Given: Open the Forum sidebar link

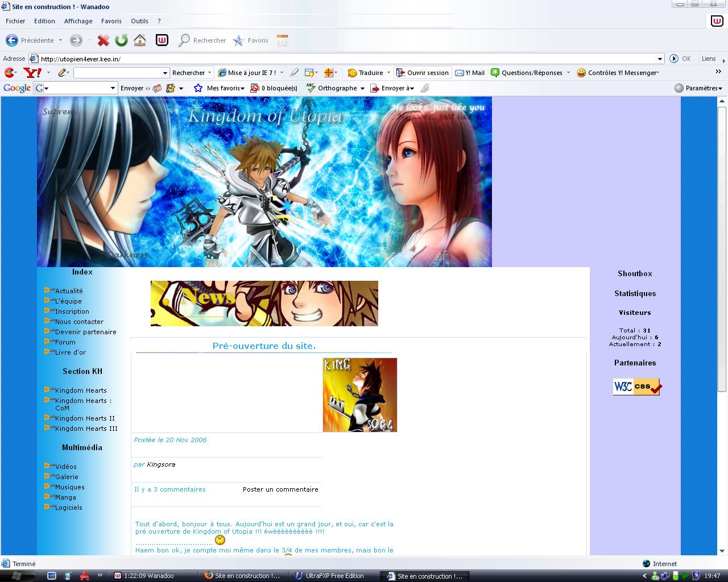Looking at the screenshot, I should point(65,342).
